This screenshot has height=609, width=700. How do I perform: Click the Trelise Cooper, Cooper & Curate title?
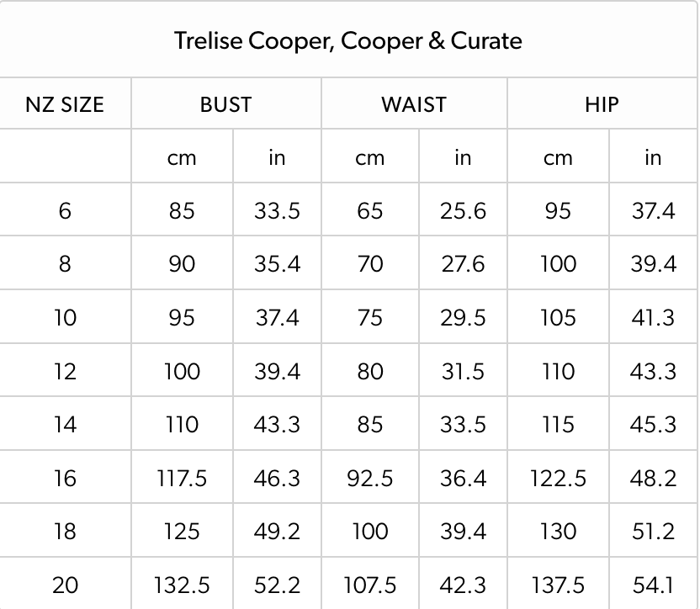tap(347, 41)
